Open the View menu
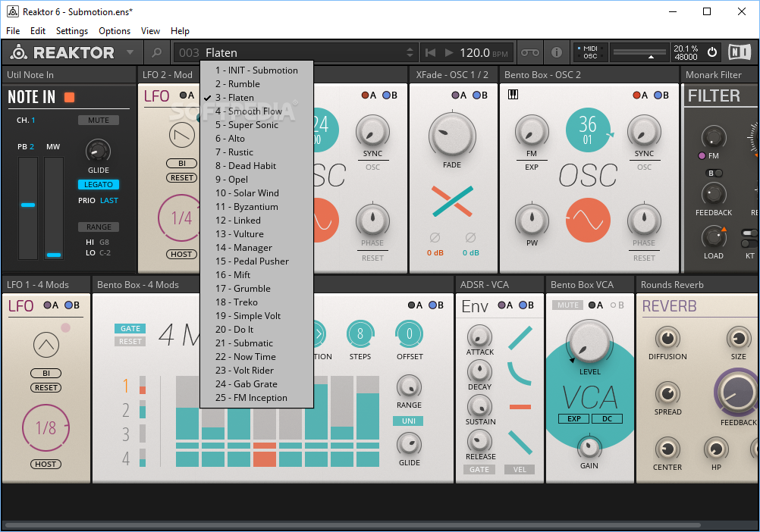Screen dimensions: 760x532 tap(150, 31)
